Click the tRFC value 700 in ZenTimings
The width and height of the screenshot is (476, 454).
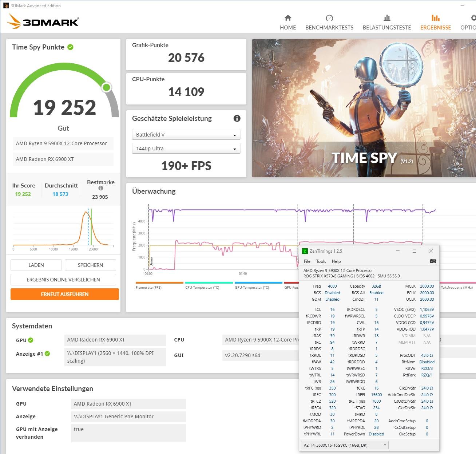pos(332,395)
